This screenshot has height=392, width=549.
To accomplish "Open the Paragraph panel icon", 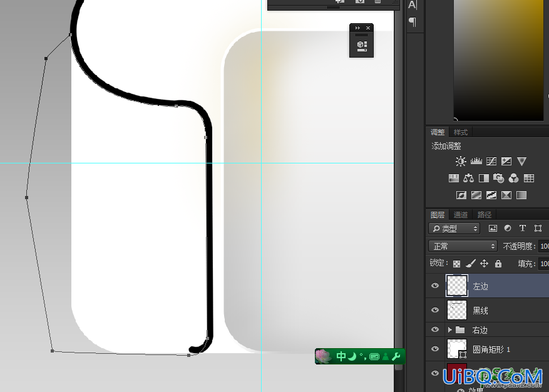I will pyautogui.click(x=413, y=22).
